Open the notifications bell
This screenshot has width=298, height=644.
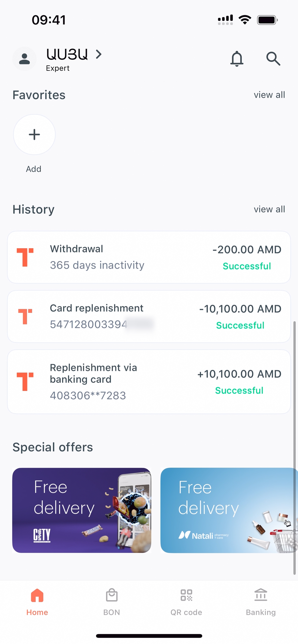(x=237, y=59)
